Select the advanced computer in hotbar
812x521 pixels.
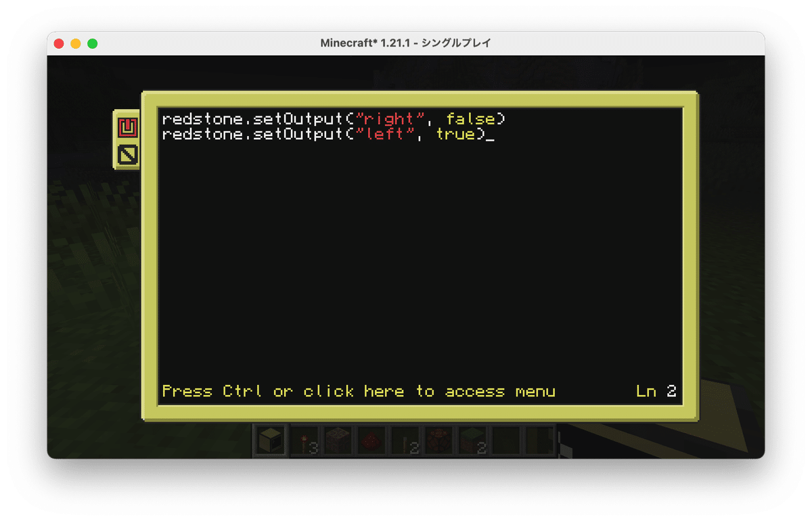click(x=270, y=440)
